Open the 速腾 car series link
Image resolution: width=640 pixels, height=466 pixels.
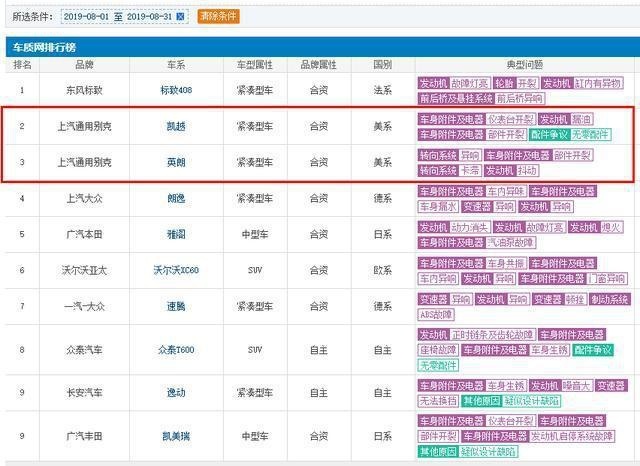click(176, 306)
